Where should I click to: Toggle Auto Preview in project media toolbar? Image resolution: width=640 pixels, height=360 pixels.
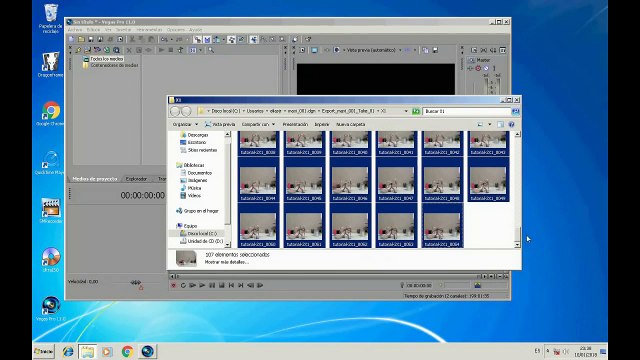pos(180,50)
